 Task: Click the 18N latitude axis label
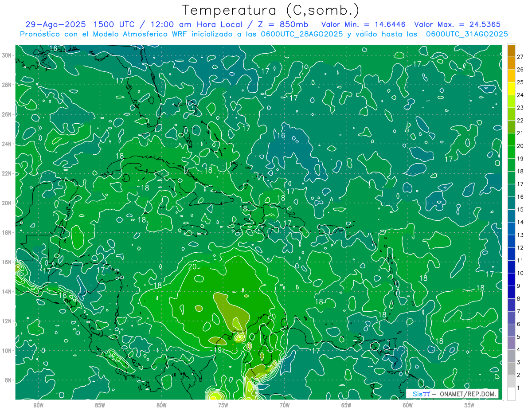point(8,232)
